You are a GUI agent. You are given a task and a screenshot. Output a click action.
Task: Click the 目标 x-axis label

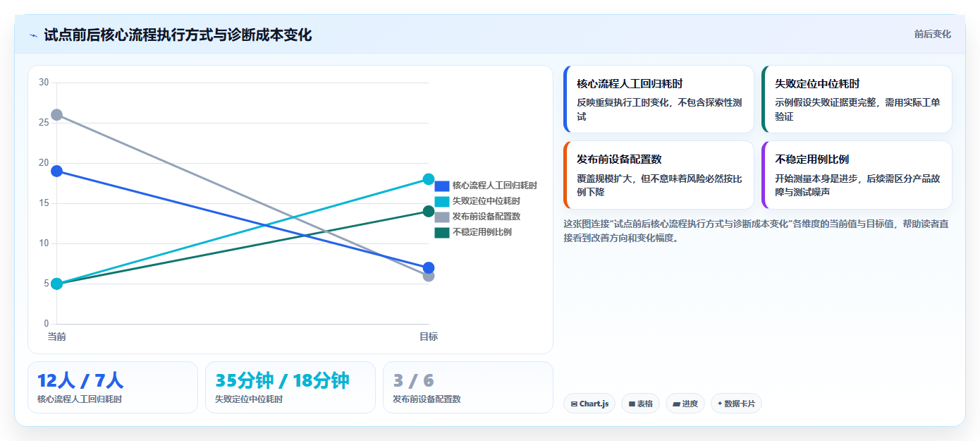pyautogui.click(x=429, y=337)
